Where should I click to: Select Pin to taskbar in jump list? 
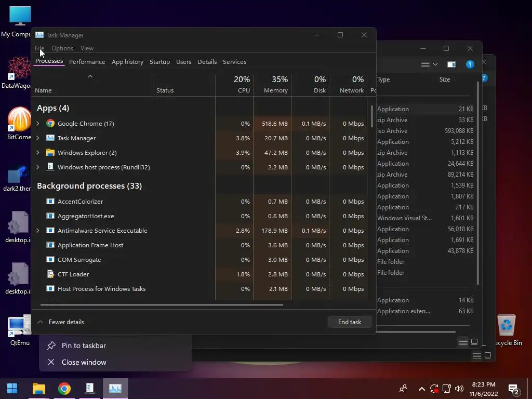[115, 345]
